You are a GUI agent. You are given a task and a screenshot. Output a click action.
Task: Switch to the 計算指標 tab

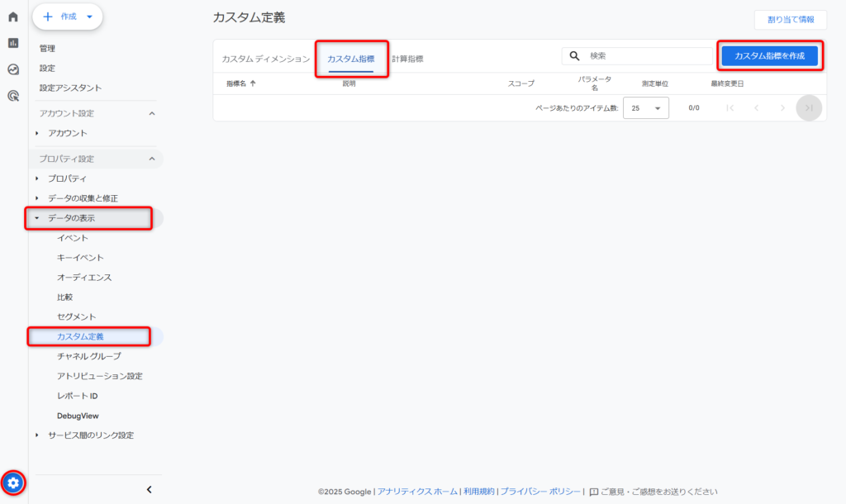point(407,59)
